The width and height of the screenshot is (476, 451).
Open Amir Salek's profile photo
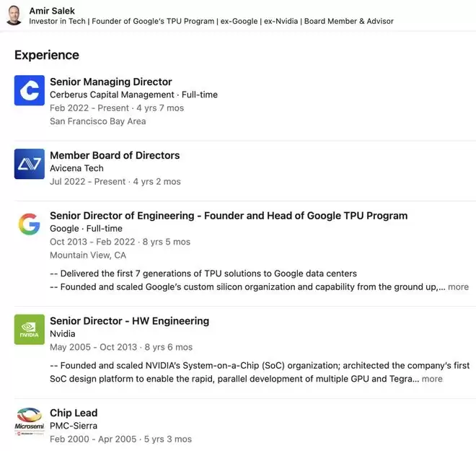(x=14, y=15)
